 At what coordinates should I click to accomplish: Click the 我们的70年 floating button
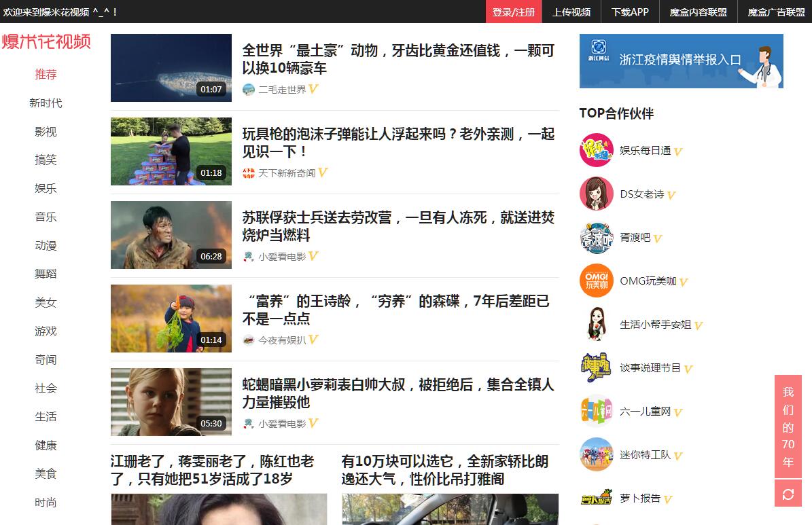click(788, 426)
